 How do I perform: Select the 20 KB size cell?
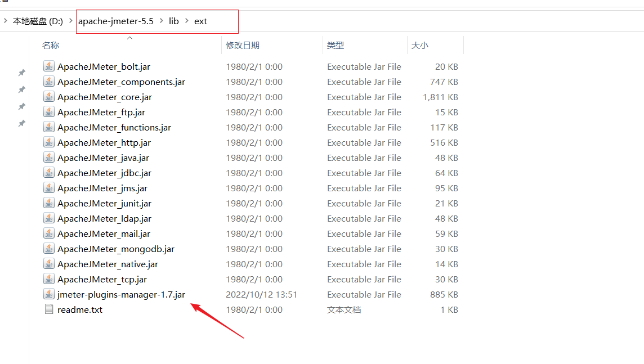pyautogui.click(x=446, y=66)
